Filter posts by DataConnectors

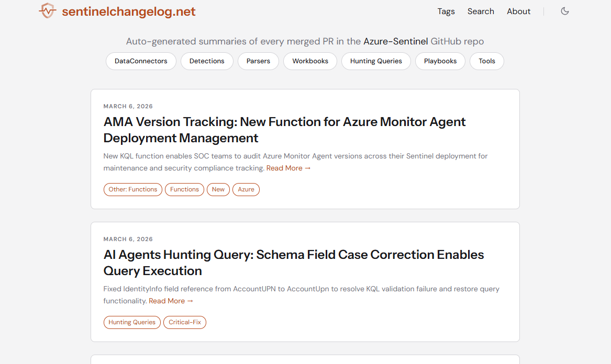click(140, 61)
